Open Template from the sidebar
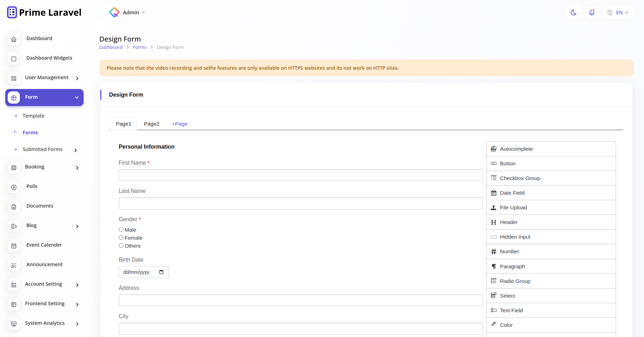The width and height of the screenshot is (644, 337). pyautogui.click(x=33, y=115)
